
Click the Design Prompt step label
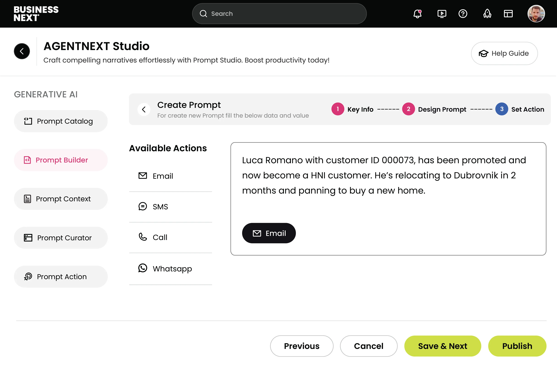click(x=442, y=110)
